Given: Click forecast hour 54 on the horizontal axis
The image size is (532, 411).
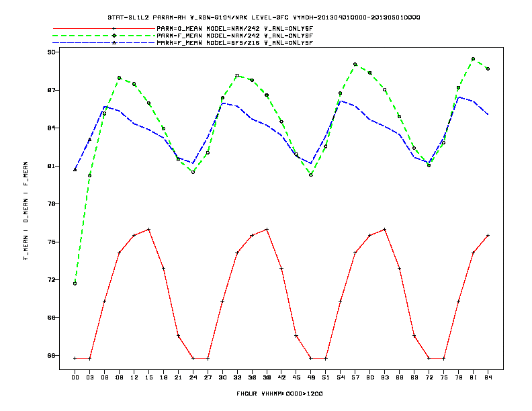Looking at the screenshot, I should pyautogui.click(x=341, y=377).
